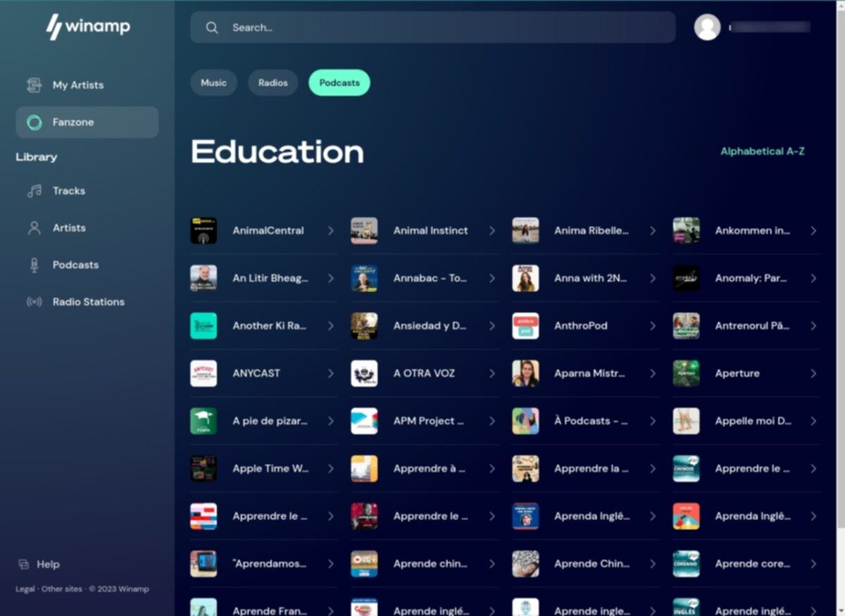Focus the Search input field
The image size is (845, 616).
click(433, 27)
